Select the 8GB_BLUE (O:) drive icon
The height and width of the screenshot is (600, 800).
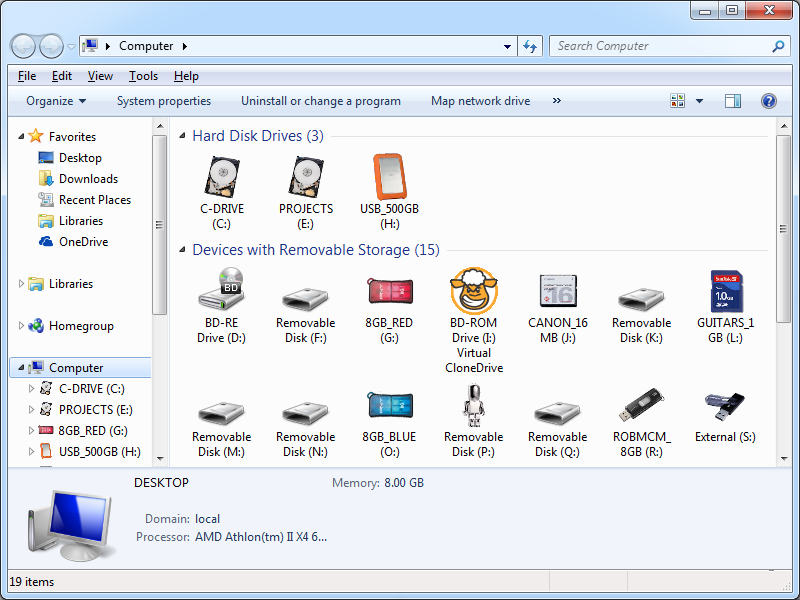click(x=390, y=404)
